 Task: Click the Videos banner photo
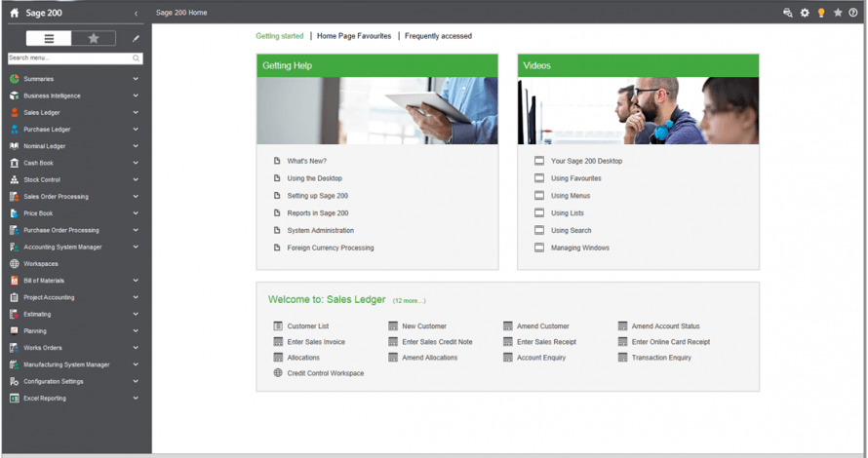[638, 111]
